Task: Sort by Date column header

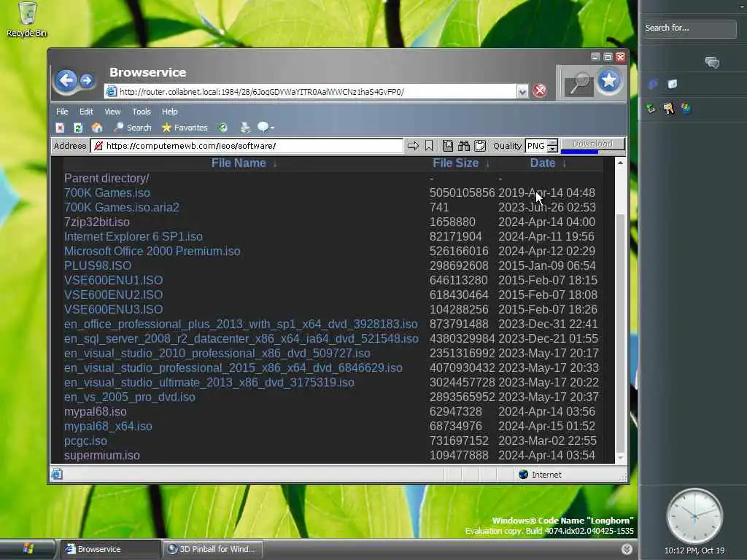Action: tap(543, 163)
